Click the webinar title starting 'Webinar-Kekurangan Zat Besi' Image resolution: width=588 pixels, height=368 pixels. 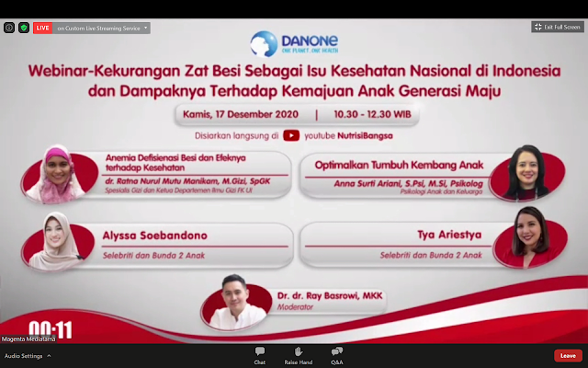[x=294, y=81]
